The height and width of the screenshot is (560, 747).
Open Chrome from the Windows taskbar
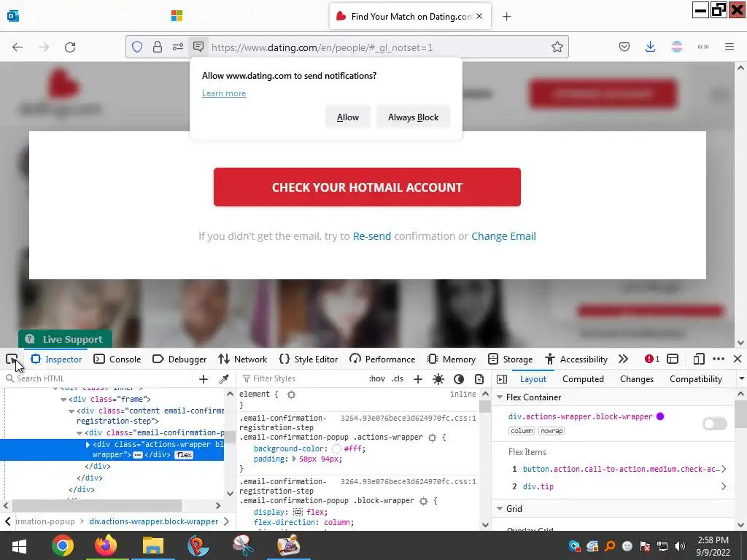coord(63,545)
